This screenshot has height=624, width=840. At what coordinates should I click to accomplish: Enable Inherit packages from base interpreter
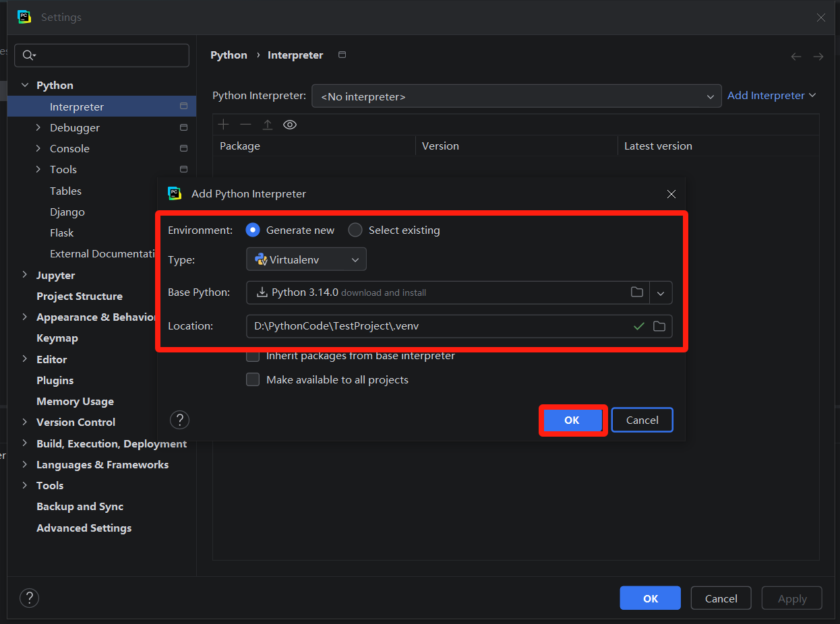click(253, 356)
